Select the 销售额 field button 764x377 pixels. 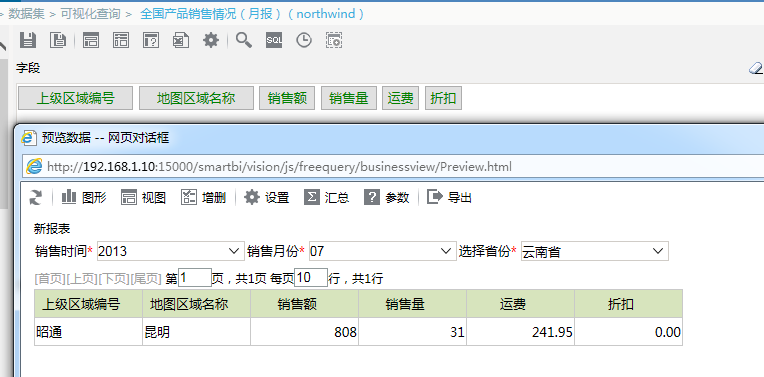point(287,98)
